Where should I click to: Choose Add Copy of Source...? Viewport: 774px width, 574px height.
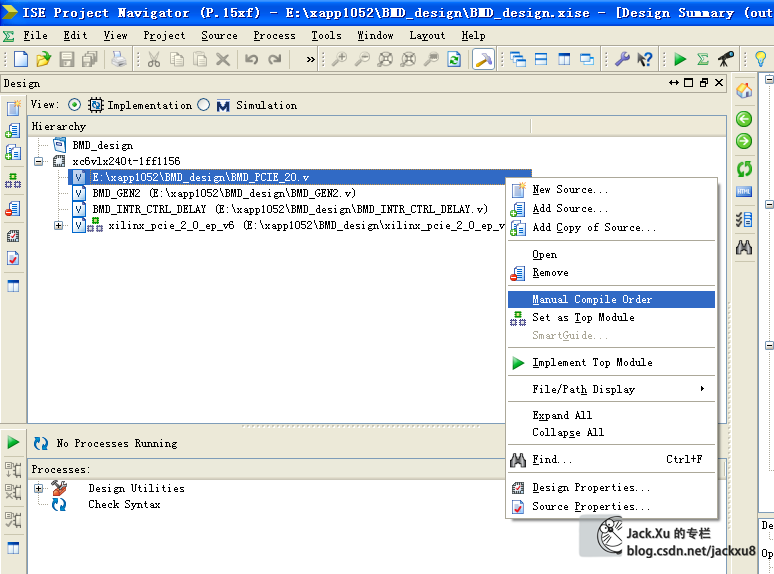coord(611,228)
